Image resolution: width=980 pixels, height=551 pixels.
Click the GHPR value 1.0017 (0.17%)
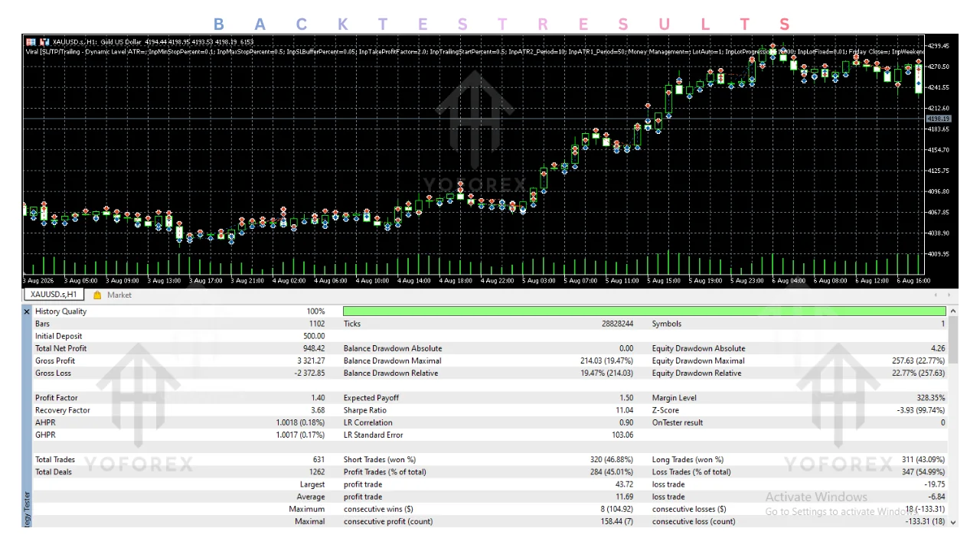pos(300,435)
